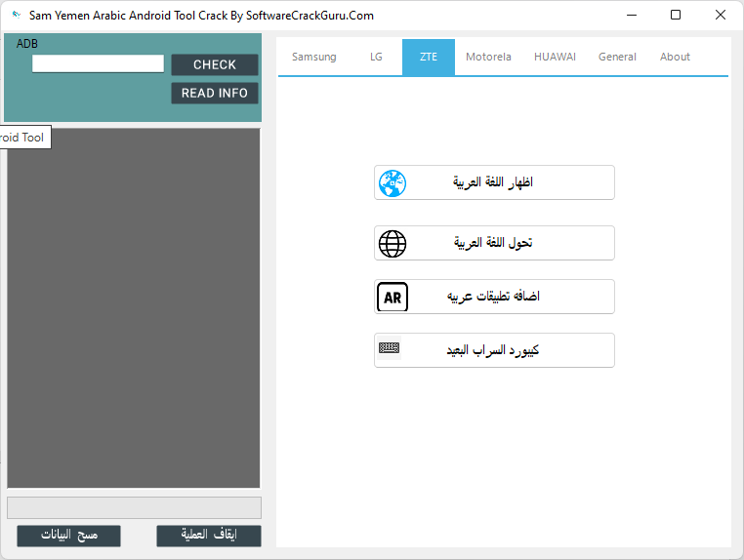Go to the General tab
Viewport: 744px width, 560px height.
(x=617, y=57)
